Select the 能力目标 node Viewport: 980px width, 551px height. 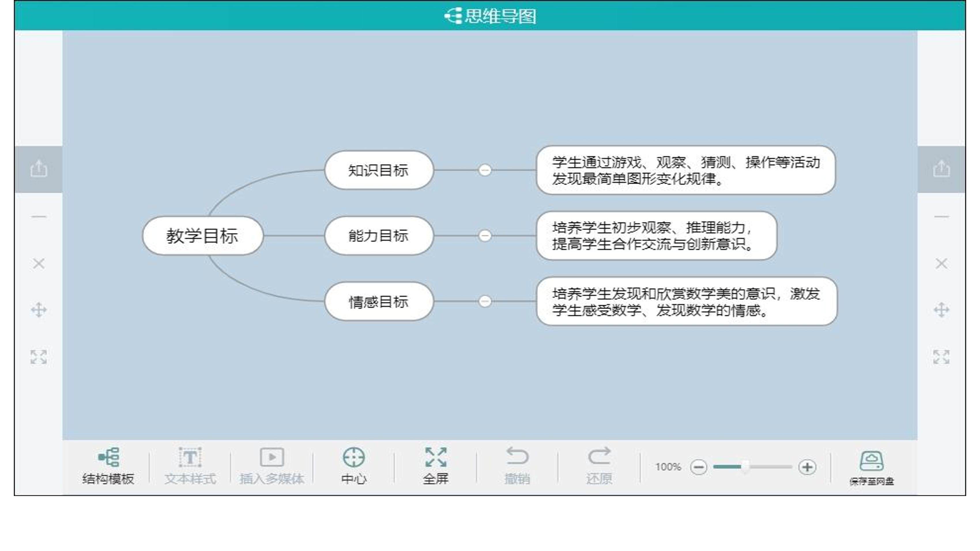point(379,236)
